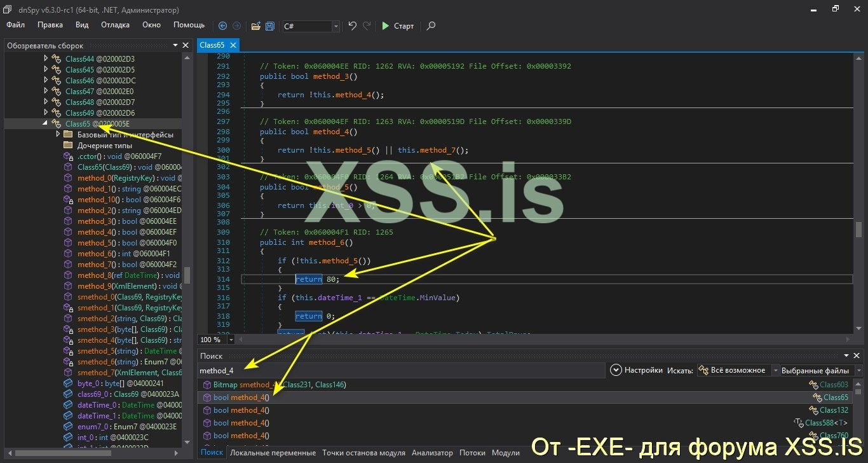Viewport: 868px width, 463px height.
Task: Expand the Class646 tree node
Action: tap(45, 80)
